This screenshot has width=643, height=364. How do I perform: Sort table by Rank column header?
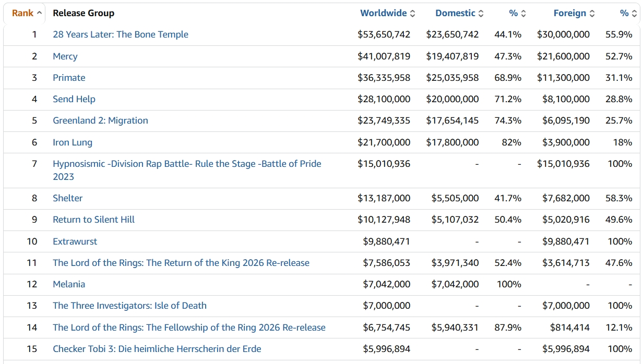(x=23, y=13)
